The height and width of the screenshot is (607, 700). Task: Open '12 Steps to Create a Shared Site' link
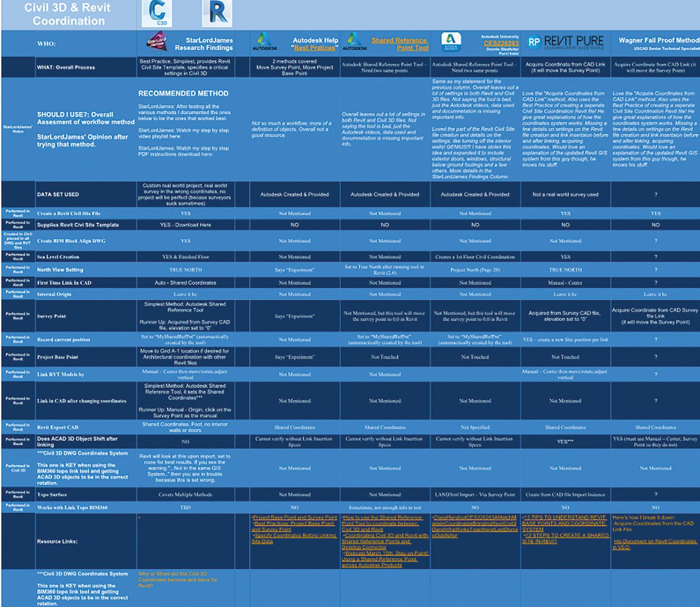tap(565, 538)
